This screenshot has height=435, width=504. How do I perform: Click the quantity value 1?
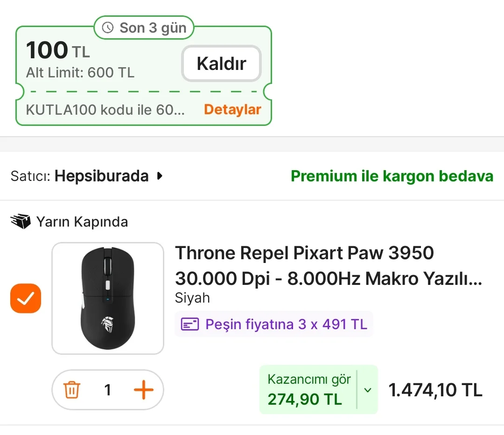pos(108,390)
